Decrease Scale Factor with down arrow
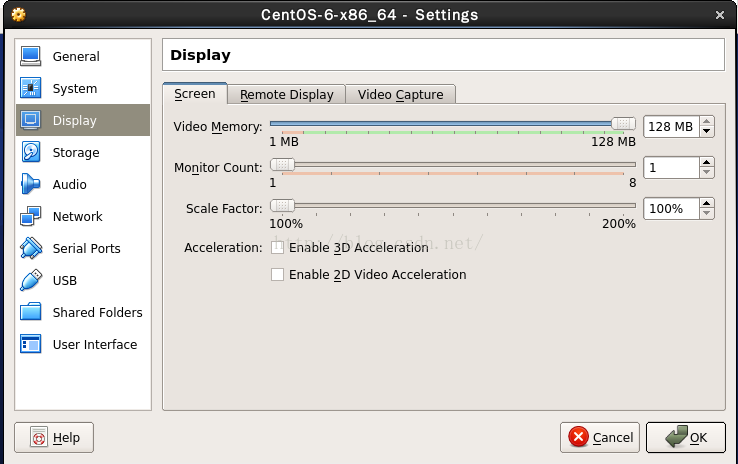Screen dimensions: 738x464 point(706,214)
